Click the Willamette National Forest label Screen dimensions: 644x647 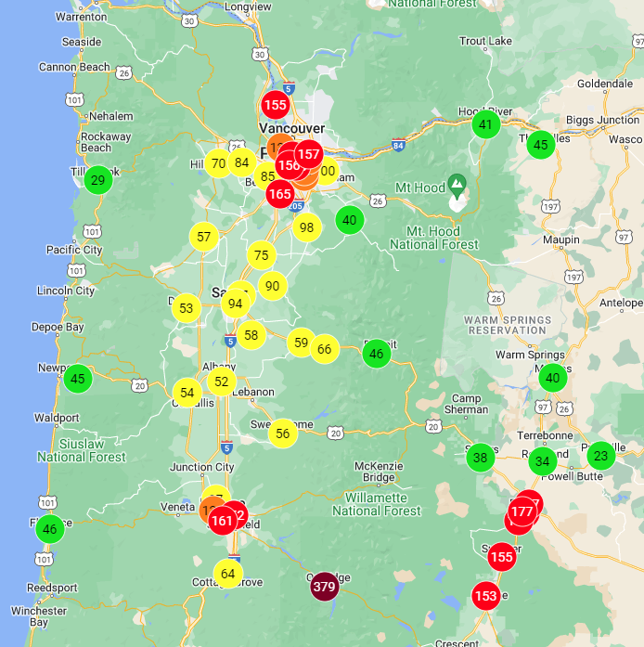click(376, 504)
